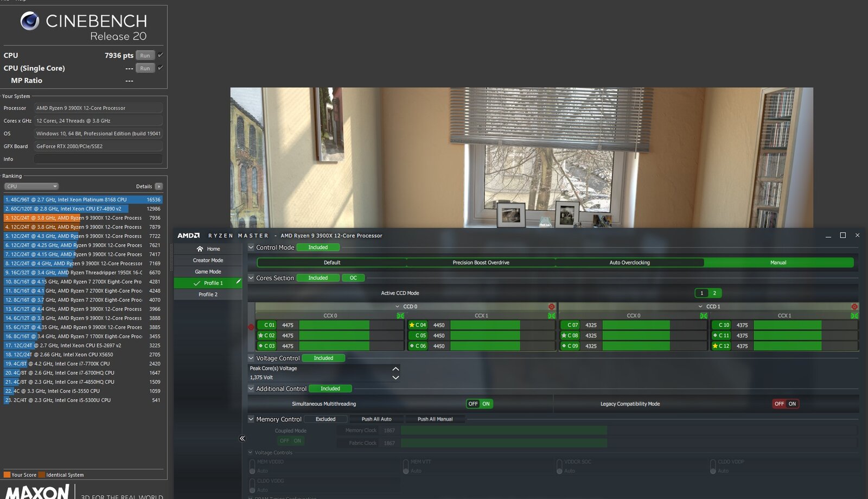Image resolution: width=868 pixels, height=499 pixels.
Task: Click the dot marker on core C 03
Action: pyautogui.click(x=260, y=345)
